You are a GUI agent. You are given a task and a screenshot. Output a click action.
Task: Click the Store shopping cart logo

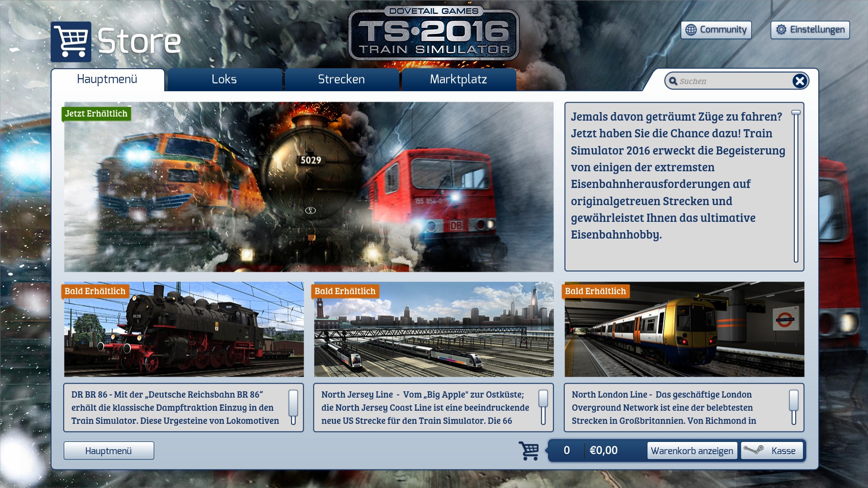71,42
